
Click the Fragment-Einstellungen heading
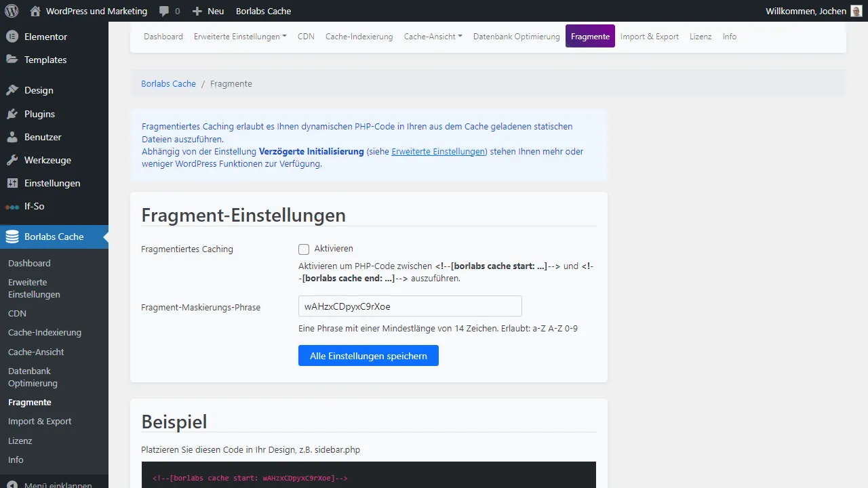[243, 215]
